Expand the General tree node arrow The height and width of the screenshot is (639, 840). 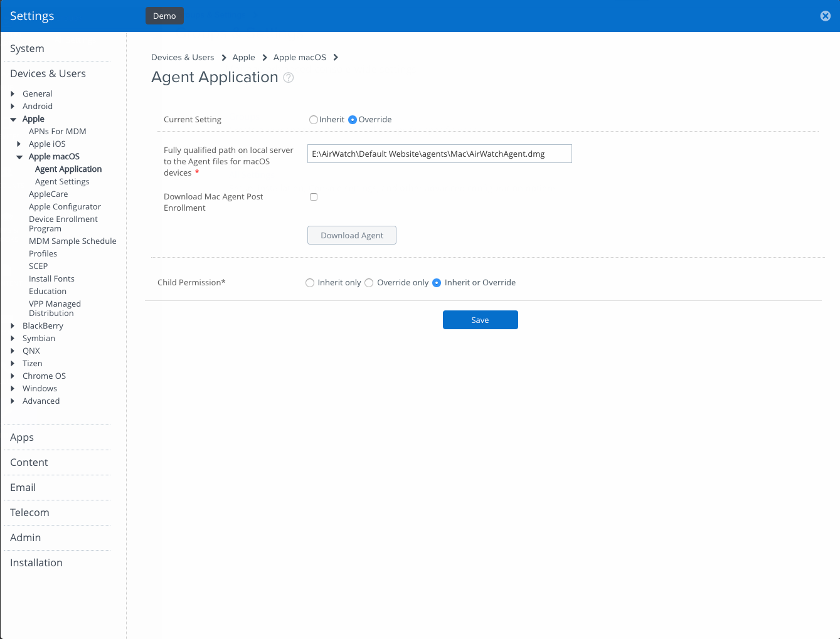pyautogui.click(x=13, y=94)
